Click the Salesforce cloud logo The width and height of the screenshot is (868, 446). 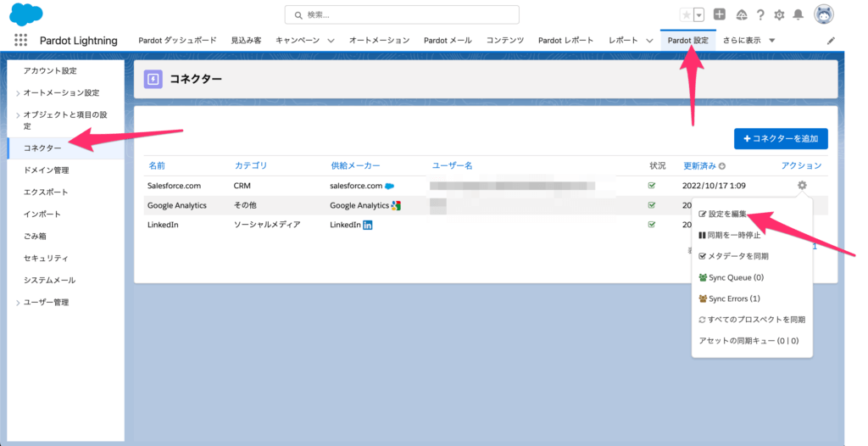click(26, 14)
